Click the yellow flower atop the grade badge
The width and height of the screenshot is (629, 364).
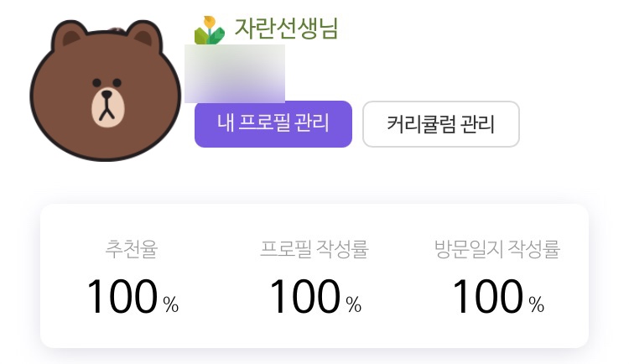210,21
